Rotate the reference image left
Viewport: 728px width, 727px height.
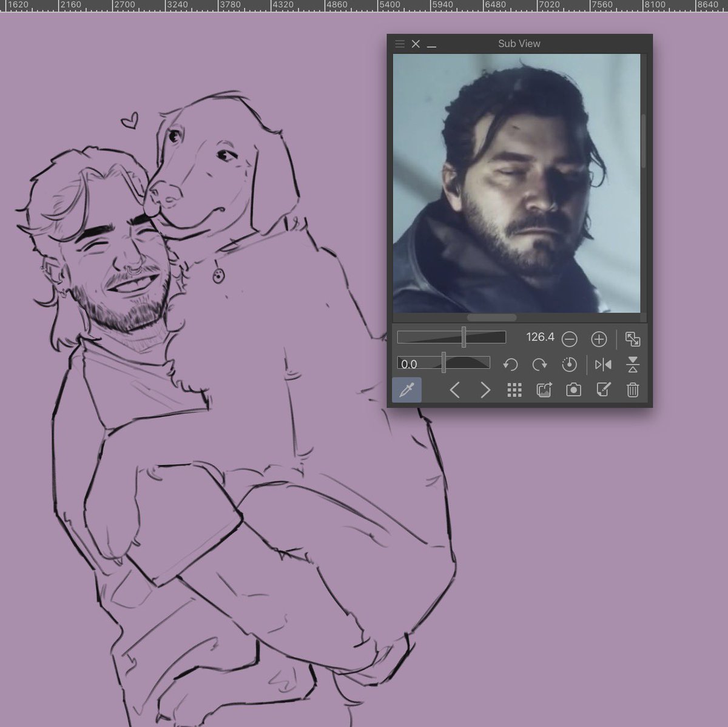tap(510, 365)
